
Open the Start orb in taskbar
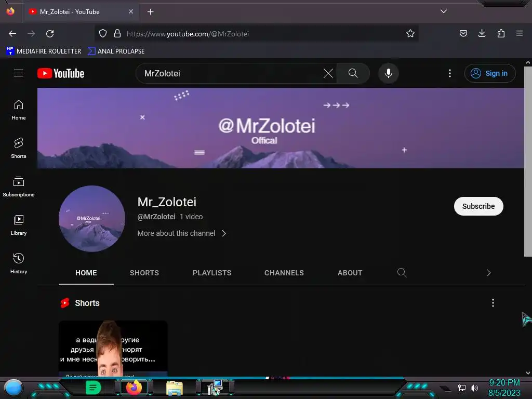(14, 388)
